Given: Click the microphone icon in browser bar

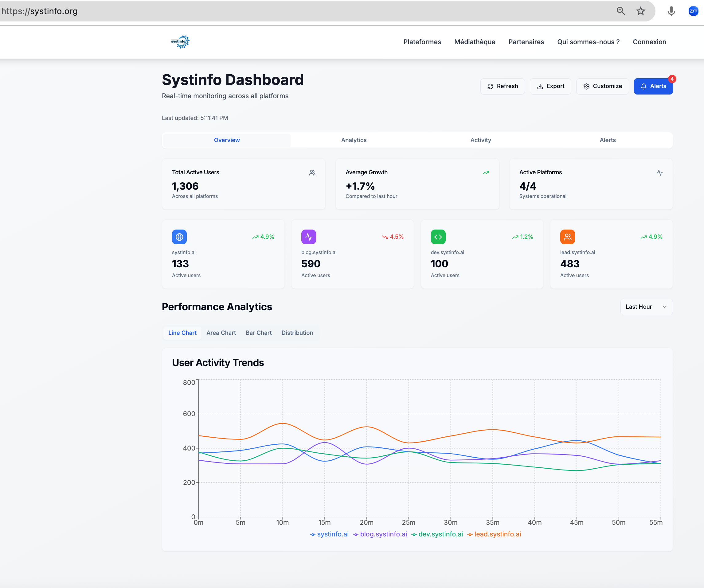Looking at the screenshot, I should coord(671,11).
